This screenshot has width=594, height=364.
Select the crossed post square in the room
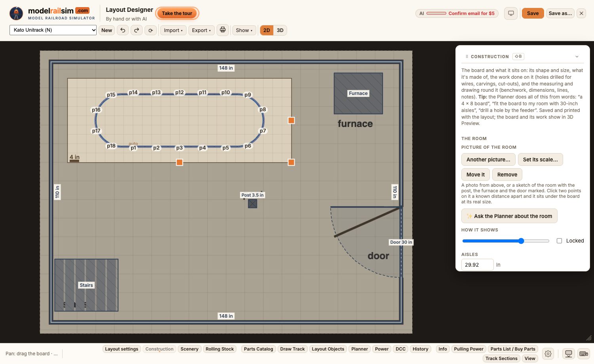(x=253, y=203)
